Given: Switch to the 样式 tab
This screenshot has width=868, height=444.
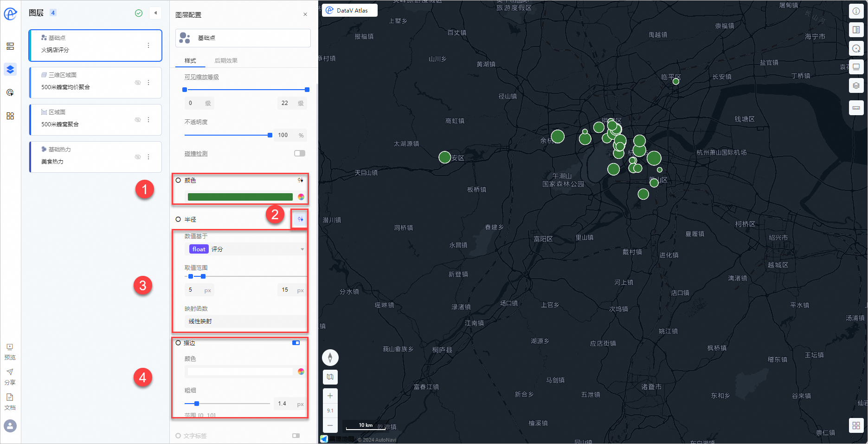Looking at the screenshot, I should tap(190, 61).
